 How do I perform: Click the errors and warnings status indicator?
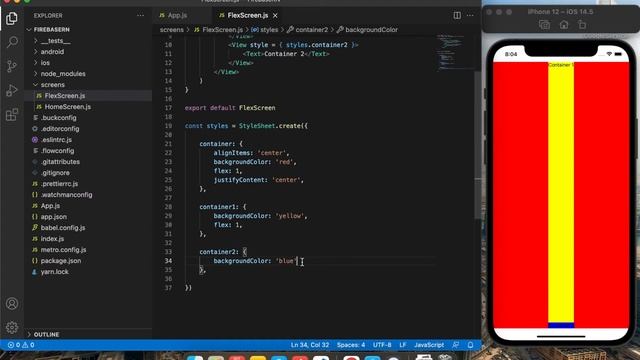(21, 345)
